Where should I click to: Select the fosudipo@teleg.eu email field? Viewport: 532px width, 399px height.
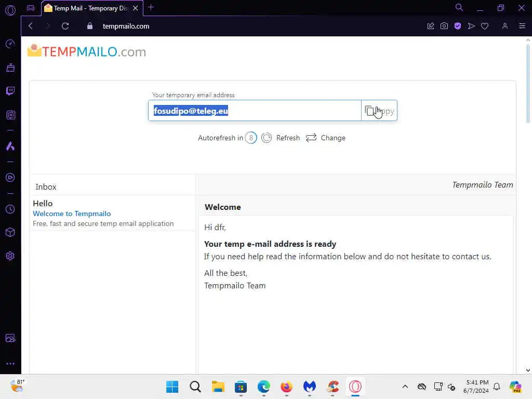pyautogui.click(x=255, y=111)
